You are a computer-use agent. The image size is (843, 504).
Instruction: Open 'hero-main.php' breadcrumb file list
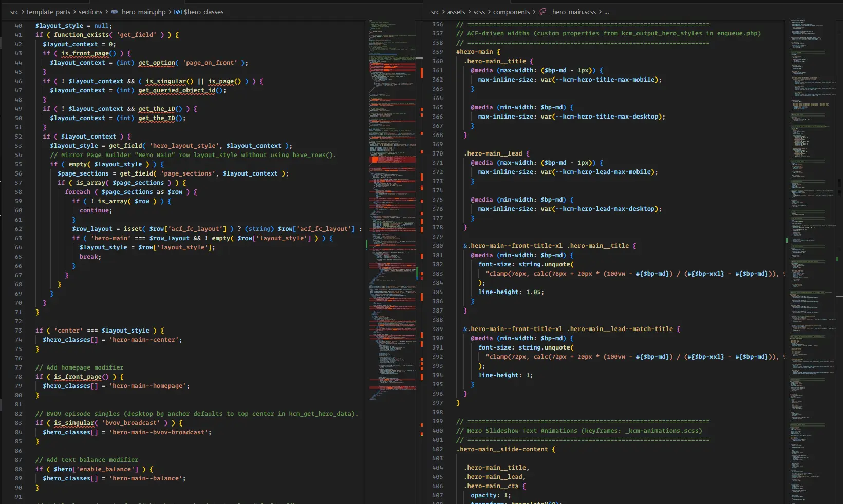[143, 12]
